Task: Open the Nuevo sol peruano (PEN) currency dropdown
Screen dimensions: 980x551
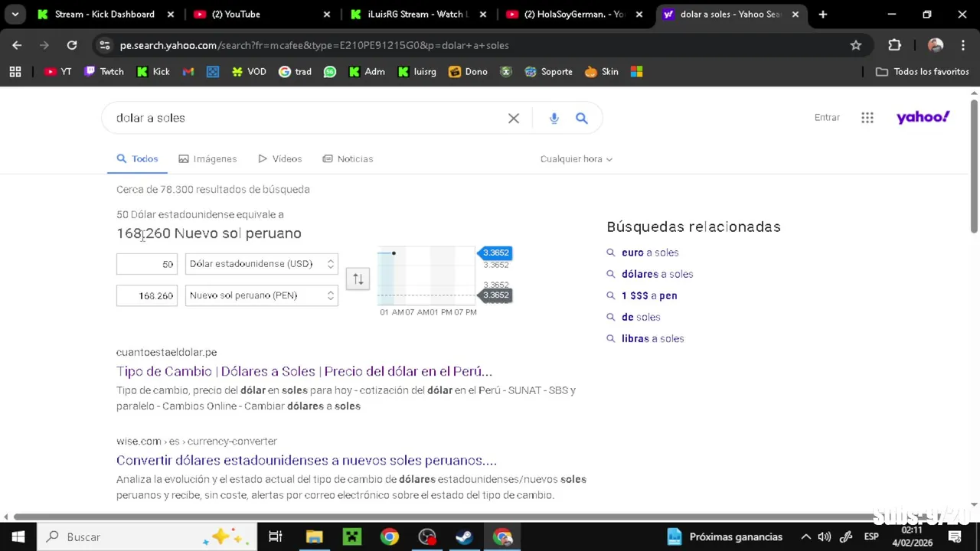Action: pyautogui.click(x=261, y=295)
